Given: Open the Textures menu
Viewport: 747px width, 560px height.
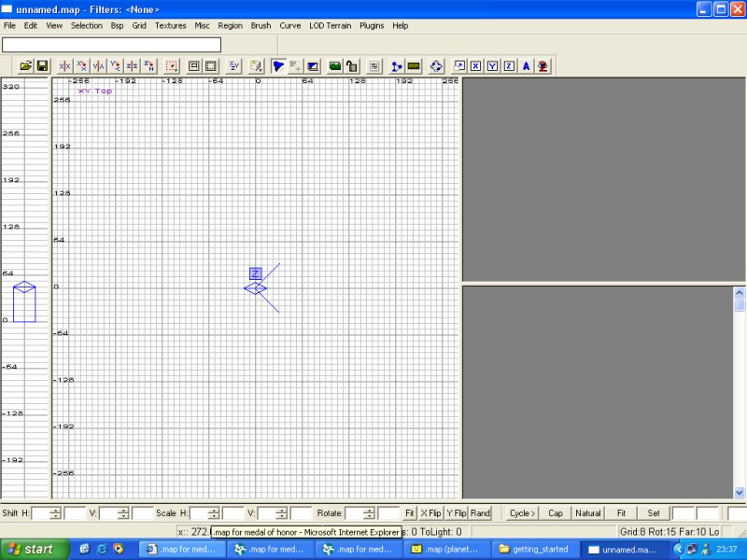Looking at the screenshot, I should click(170, 25).
